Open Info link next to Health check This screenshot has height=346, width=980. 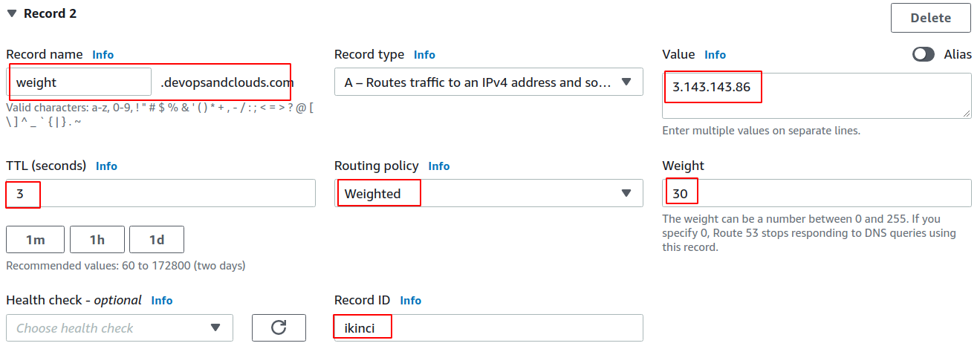pos(162,301)
